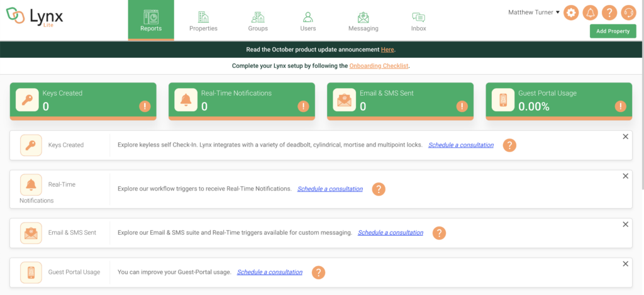644x295 pixels.
Task: Dismiss the Email & SMS Sent tip row
Action: (x=626, y=225)
